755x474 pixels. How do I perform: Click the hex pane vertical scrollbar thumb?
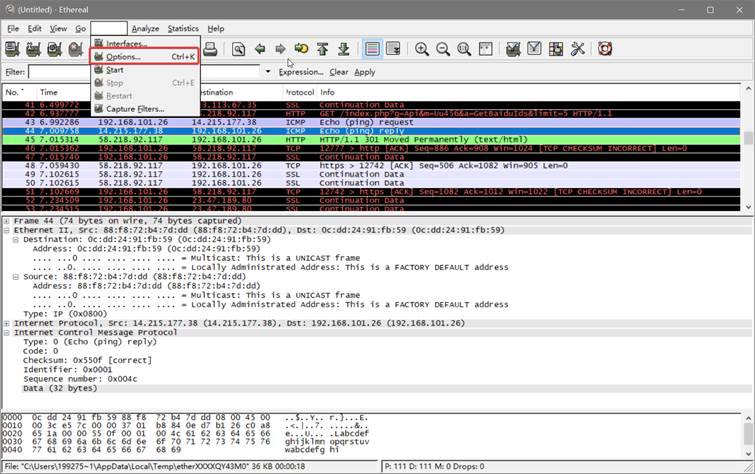(748, 435)
